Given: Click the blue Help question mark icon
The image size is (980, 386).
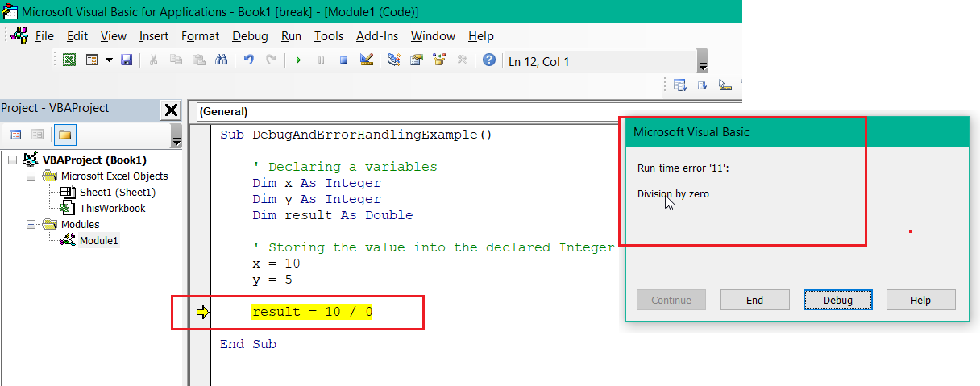Looking at the screenshot, I should click(x=488, y=60).
